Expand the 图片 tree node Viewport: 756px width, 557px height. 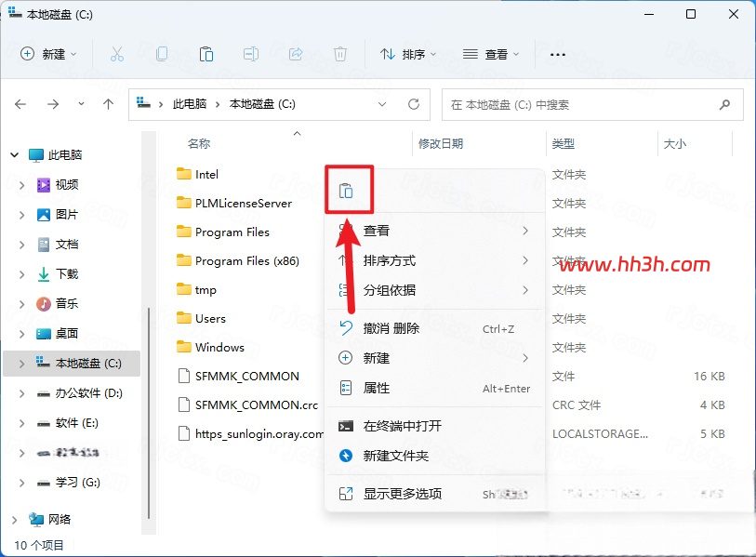coord(21,215)
